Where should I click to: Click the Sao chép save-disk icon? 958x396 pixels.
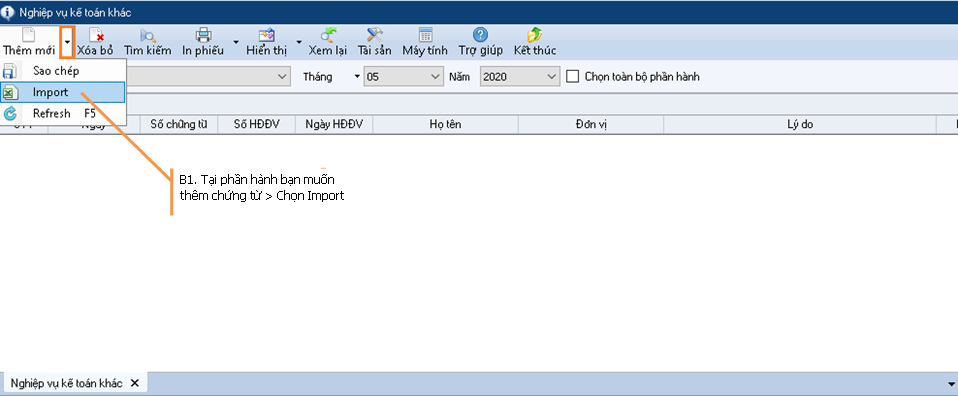click(10, 71)
